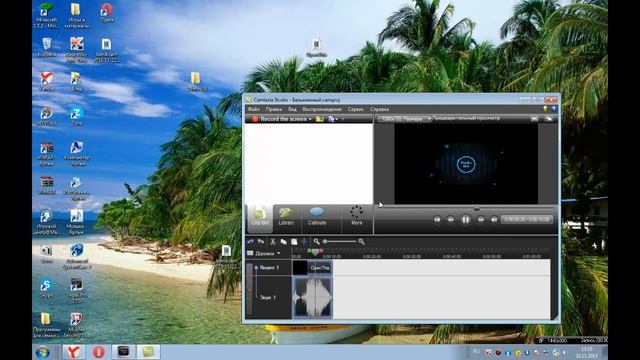
Task: Open the Вид menu
Action: coord(292,109)
